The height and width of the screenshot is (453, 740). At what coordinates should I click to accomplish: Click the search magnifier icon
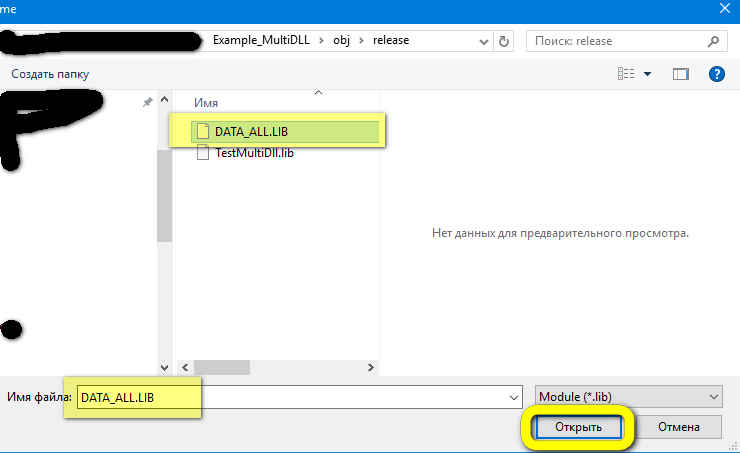(713, 41)
